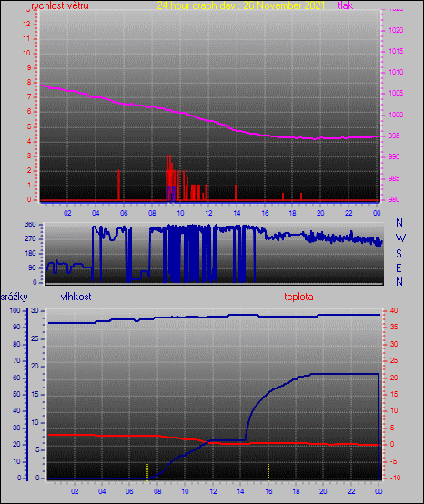Click the 980 value on the pressure axis
The width and height of the screenshot is (424, 504).
click(394, 199)
